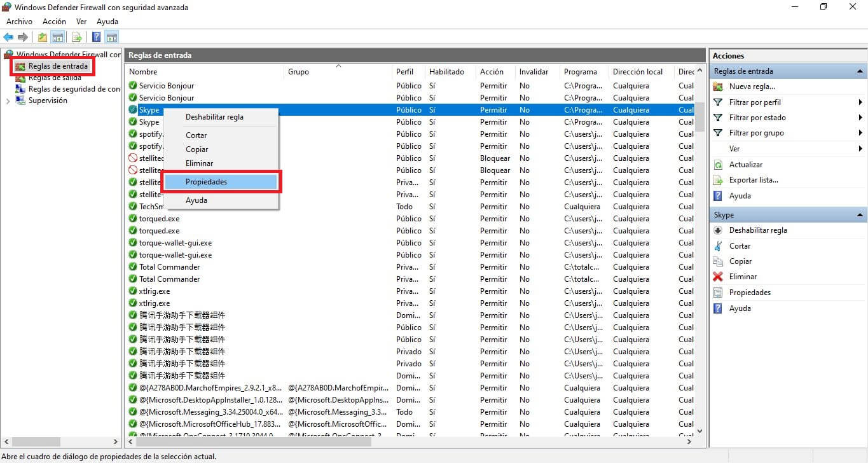Click the rules list scroll down arrow
Image resolution: width=868 pixels, height=463 pixels.
click(x=700, y=431)
